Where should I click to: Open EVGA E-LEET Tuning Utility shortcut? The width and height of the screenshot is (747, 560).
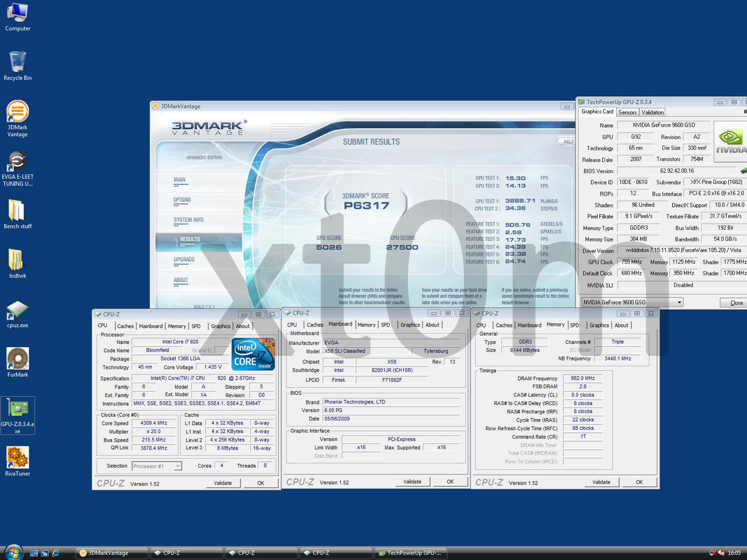pyautogui.click(x=18, y=169)
